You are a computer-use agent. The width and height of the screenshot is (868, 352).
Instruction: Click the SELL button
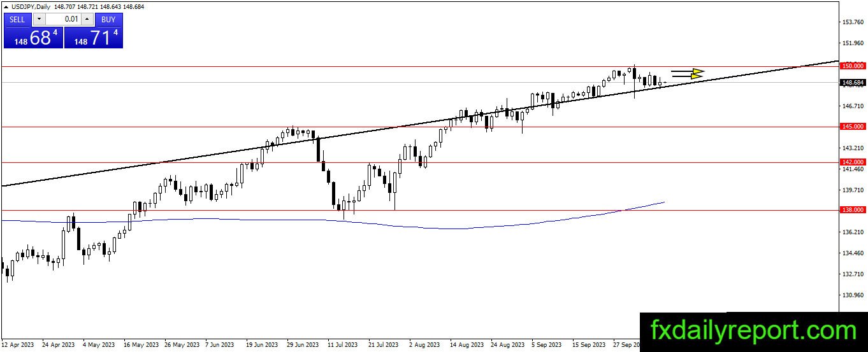pyautogui.click(x=17, y=19)
